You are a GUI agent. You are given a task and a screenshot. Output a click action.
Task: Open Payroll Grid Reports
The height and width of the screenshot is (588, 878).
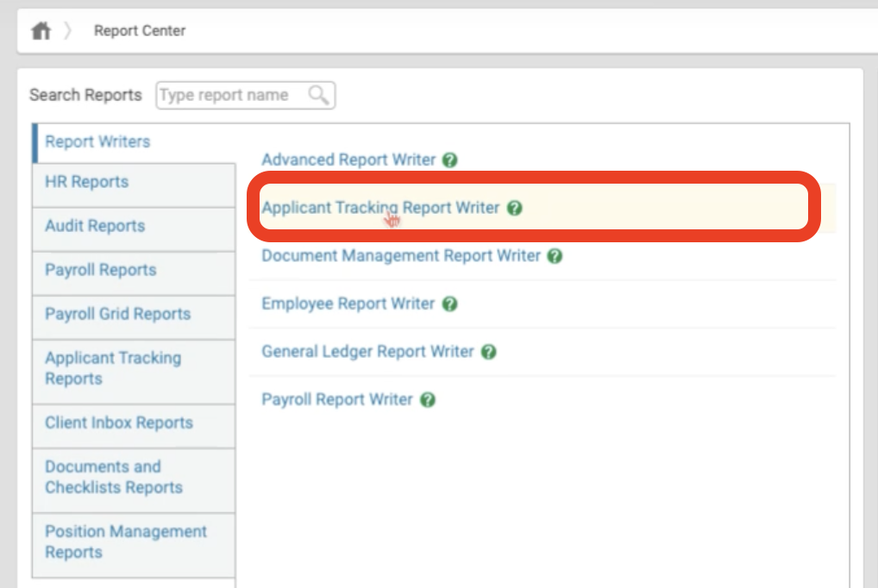(117, 314)
